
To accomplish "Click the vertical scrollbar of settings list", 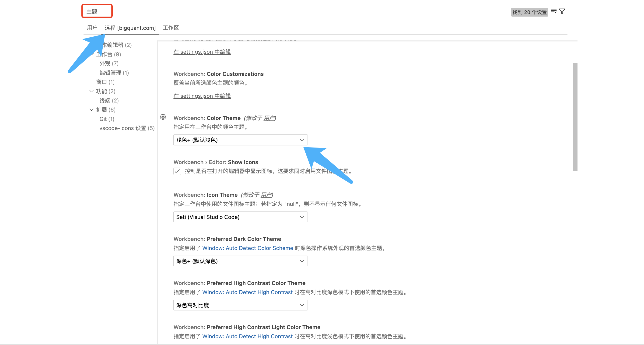I will pyautogui.click(x=575, y=116).
